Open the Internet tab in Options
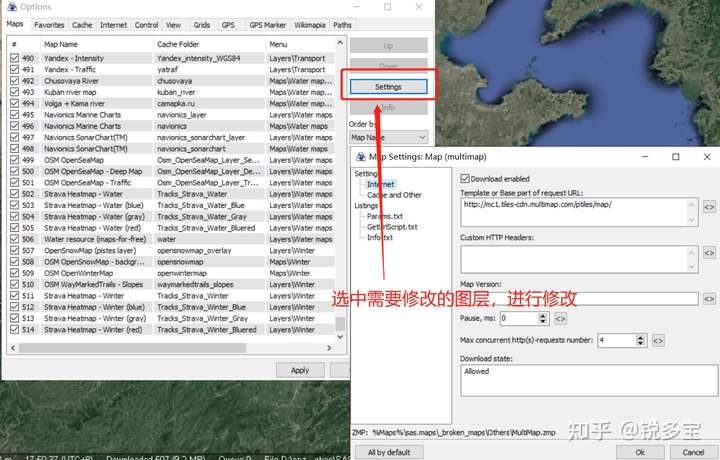The width and height of the screenshot is (720, 460). (x=113, y=25)
